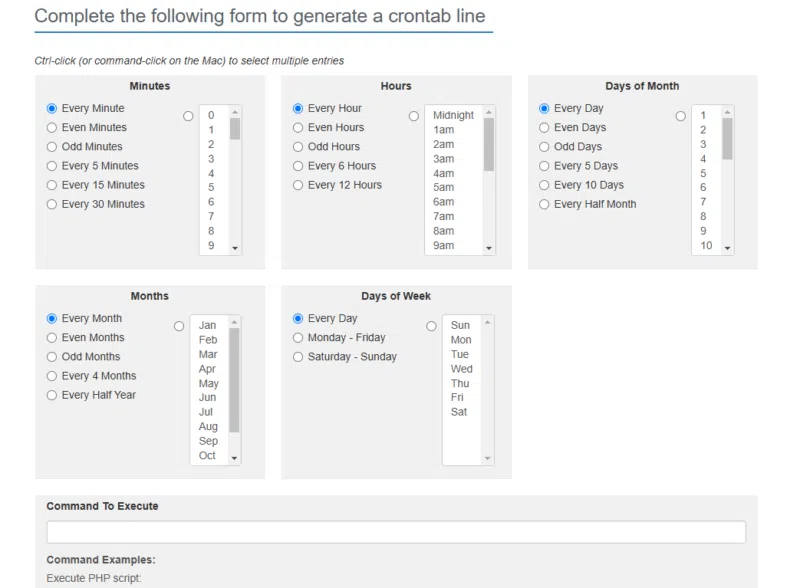This screenshot has height=588, width=800.
Task: Choose Every 4 Months radio button
Action: click(x=52, y=376)
